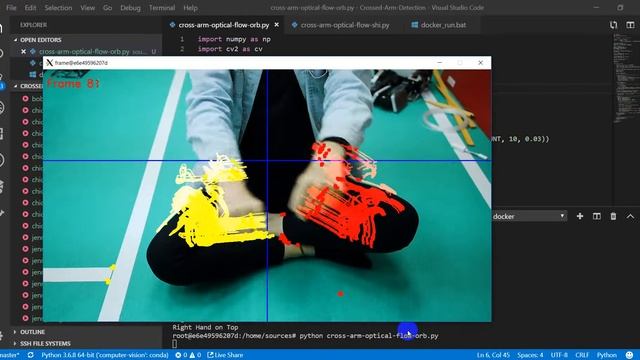Open the Help menu
640x360 pixels.
190,8
